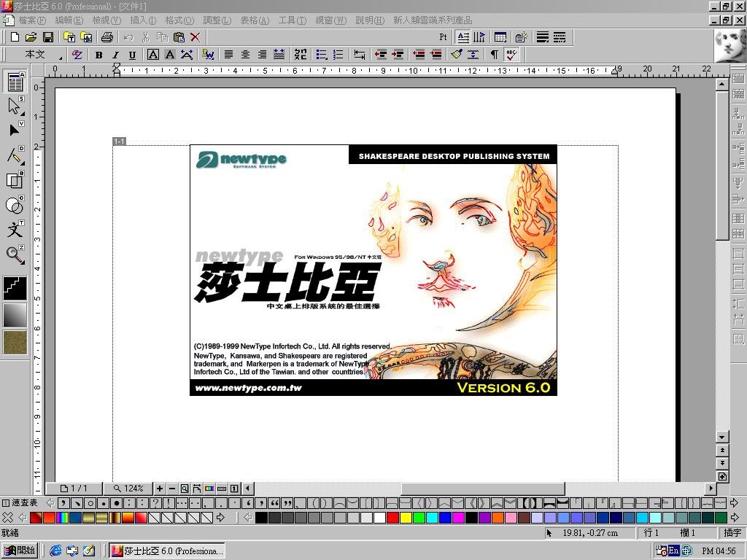
Task: Click the horizontal scrollbar thumb
Action: click(x=483, y=488)
